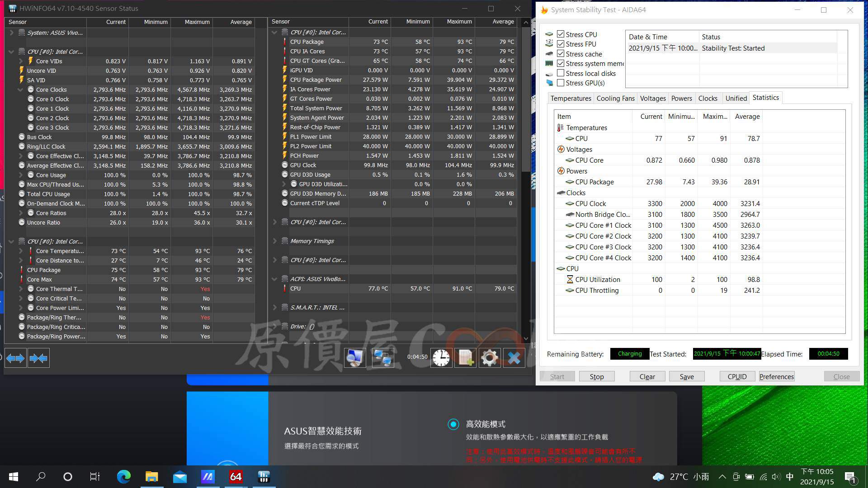Open Mail app from taskbar

coord(179,477)
